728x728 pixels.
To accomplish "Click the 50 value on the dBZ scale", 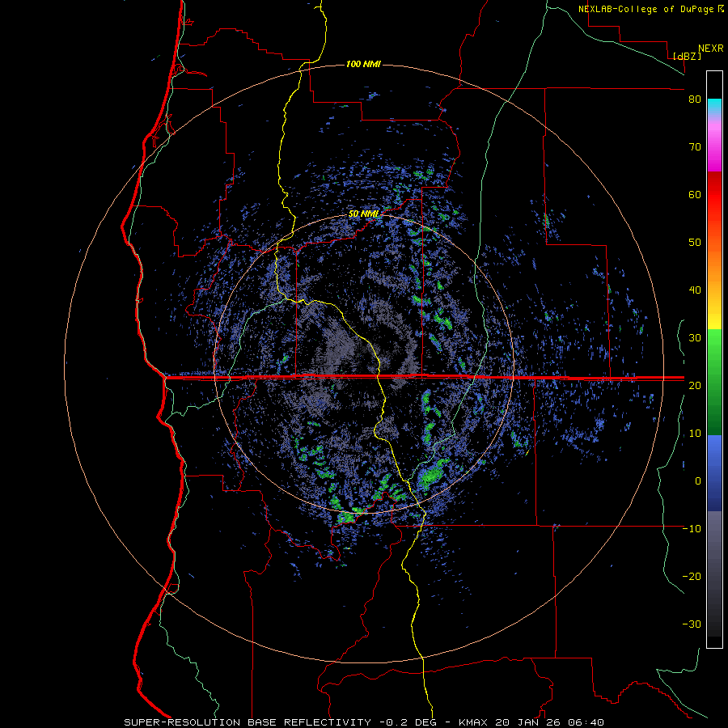I will click(x=695, y=243).
